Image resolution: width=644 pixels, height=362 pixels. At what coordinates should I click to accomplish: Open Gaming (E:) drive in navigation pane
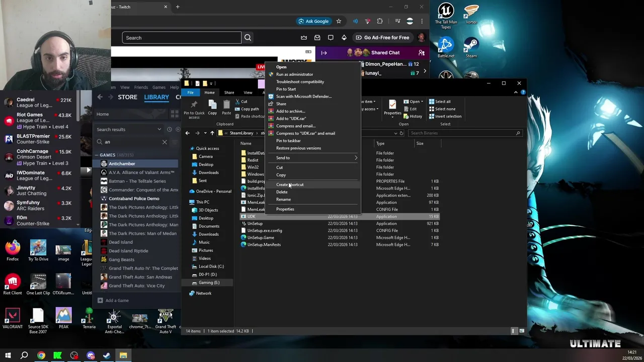click(208, 283)
